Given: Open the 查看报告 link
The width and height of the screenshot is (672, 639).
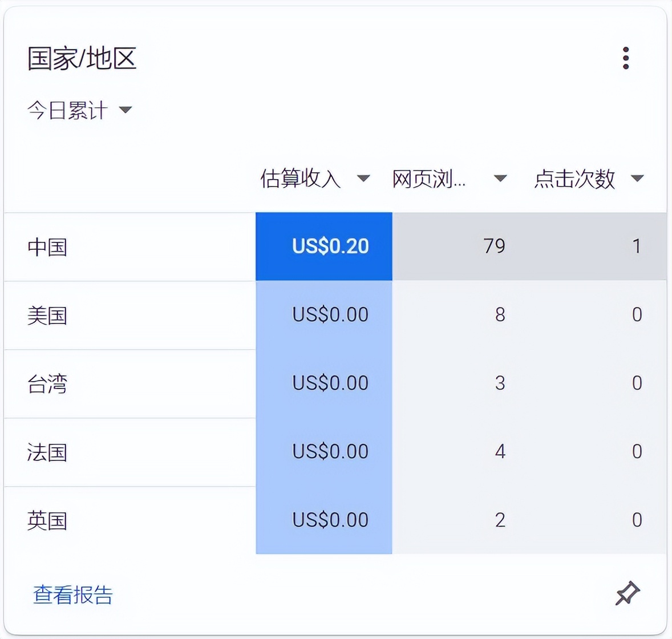Looking at the screenshot, I should pos(73,595).
